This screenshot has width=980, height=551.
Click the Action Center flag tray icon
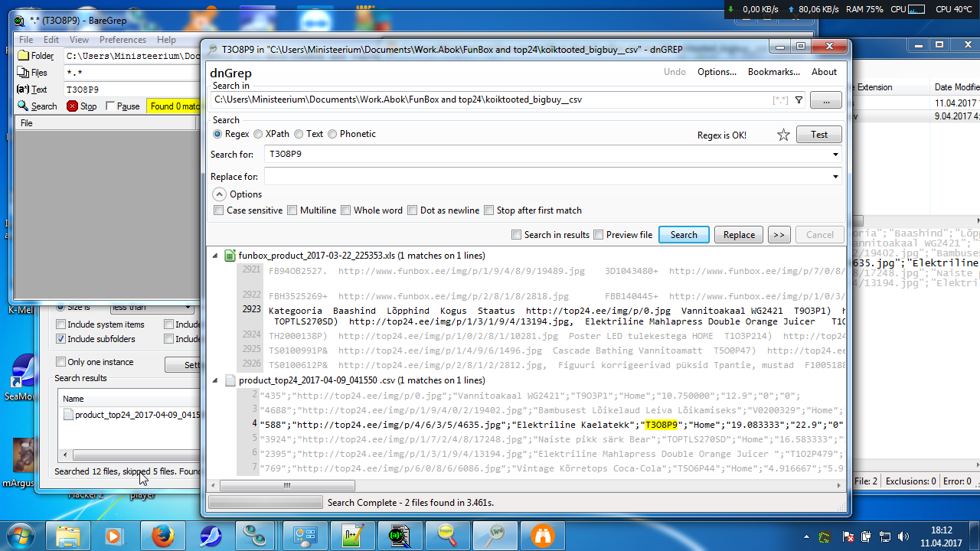(x=848, y=536)
